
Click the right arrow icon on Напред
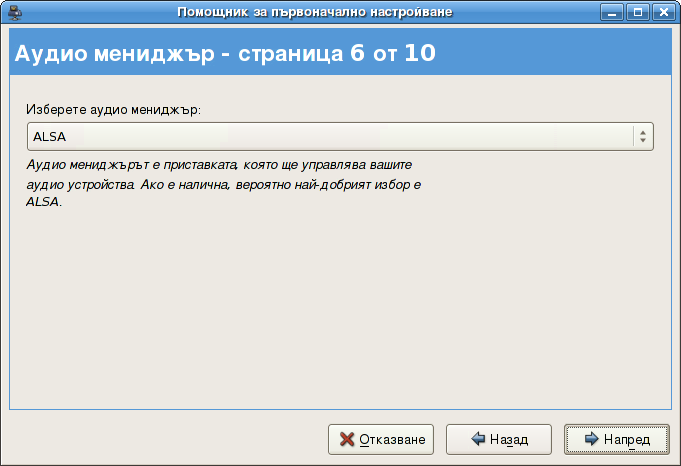[592, 439]
